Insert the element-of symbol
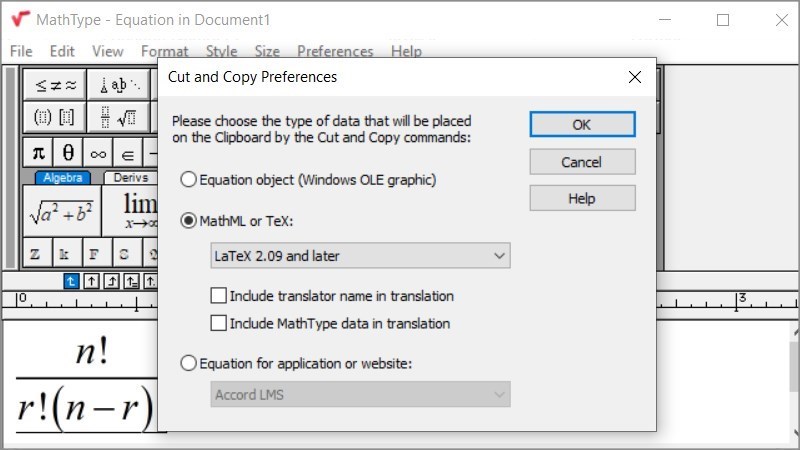This screenshot has width=800, height=450. (128, 153)
